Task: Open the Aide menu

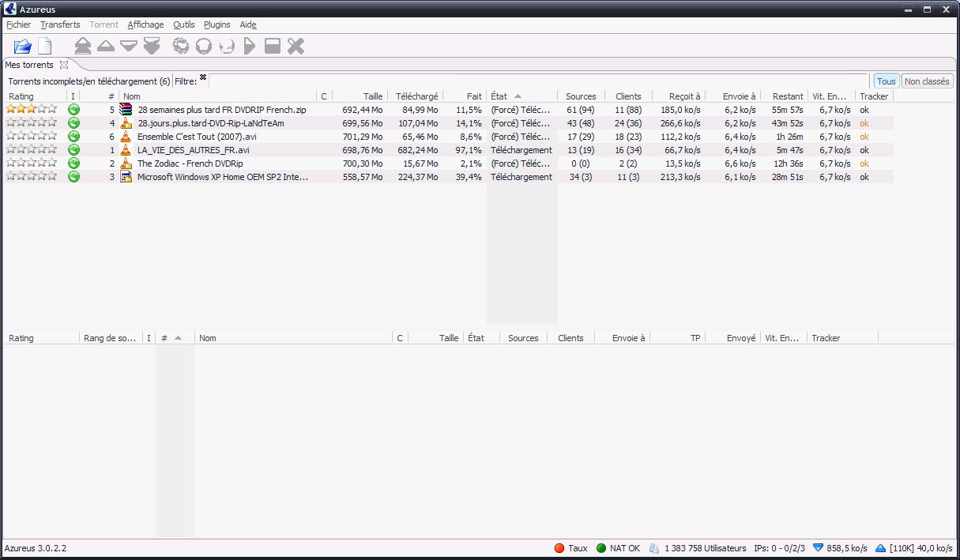Action: 248,24
